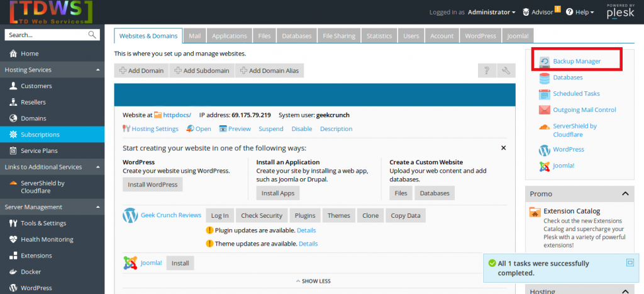The image size is (644, 294).
Task: Open the Databases tab
Action: coord(297,36)
